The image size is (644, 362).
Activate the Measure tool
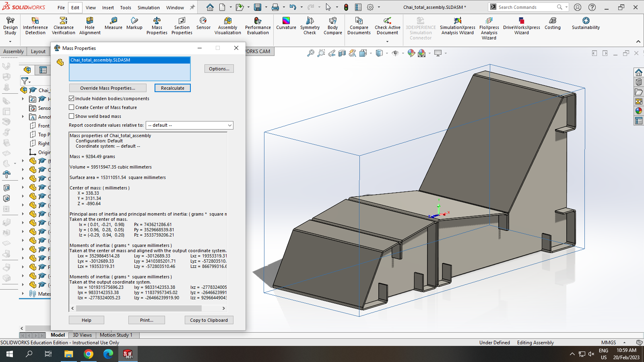(x=114, y=23)
